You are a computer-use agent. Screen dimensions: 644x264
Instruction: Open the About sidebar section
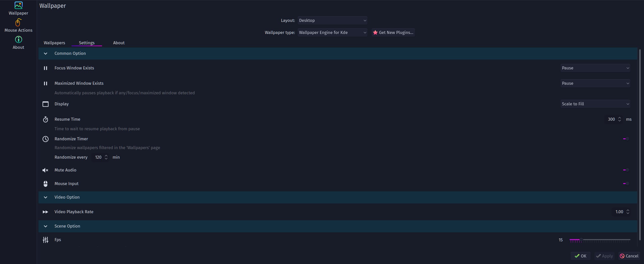coord(18,43)
